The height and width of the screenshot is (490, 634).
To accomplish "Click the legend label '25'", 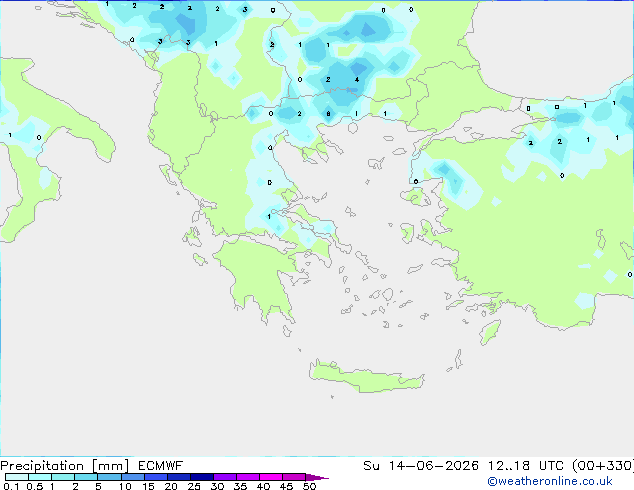I will point(194,486).
